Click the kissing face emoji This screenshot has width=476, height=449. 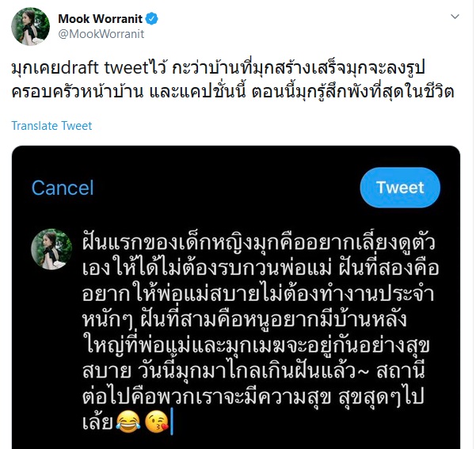(x=156, y=421)
